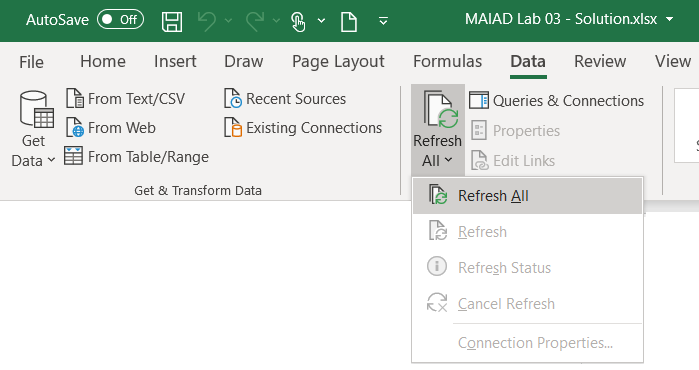The height and width of the screenshot is (370, 699).
Task: Click the Save floppy disk icon
Action: (x=172, y=21)
